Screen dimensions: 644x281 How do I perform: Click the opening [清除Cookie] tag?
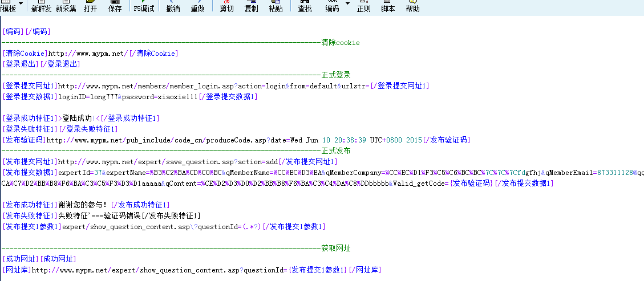[26, 54]
